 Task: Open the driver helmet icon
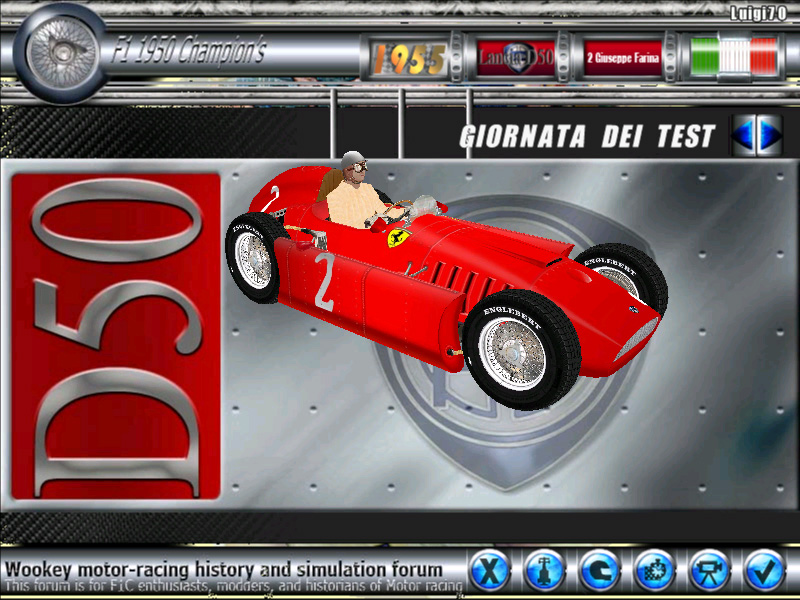point(599,569)
